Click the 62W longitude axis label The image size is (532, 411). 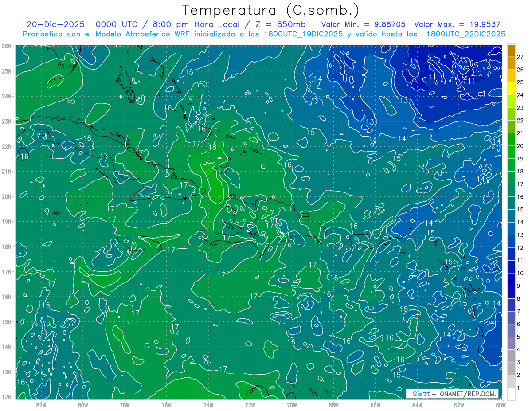click(x=459, y=405)
